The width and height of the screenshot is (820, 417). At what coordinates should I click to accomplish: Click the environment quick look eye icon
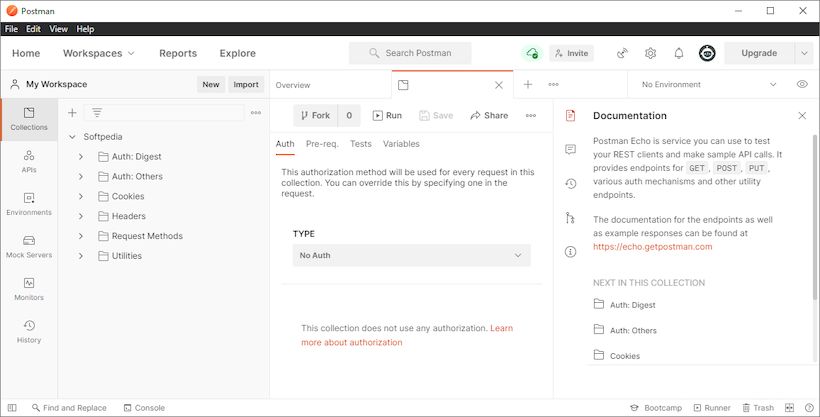802,85
